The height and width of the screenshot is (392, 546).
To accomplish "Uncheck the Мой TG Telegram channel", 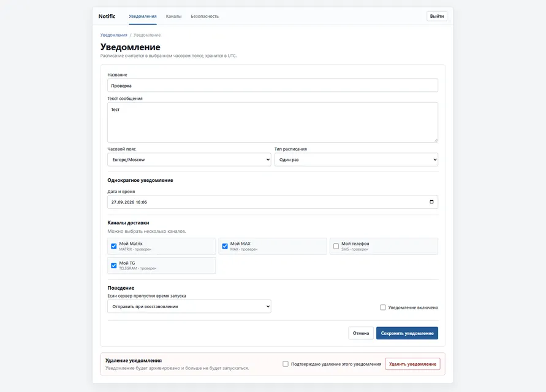I will [x=114, y=265].
